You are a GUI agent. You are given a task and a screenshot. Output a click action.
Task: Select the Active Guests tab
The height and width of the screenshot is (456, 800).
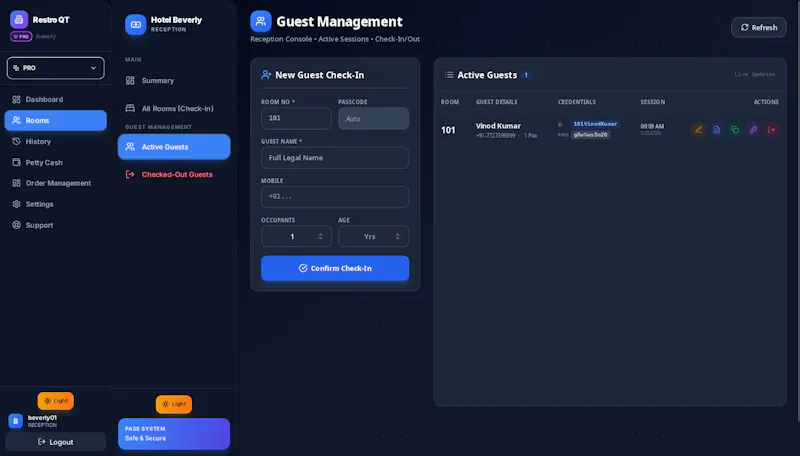174,146
